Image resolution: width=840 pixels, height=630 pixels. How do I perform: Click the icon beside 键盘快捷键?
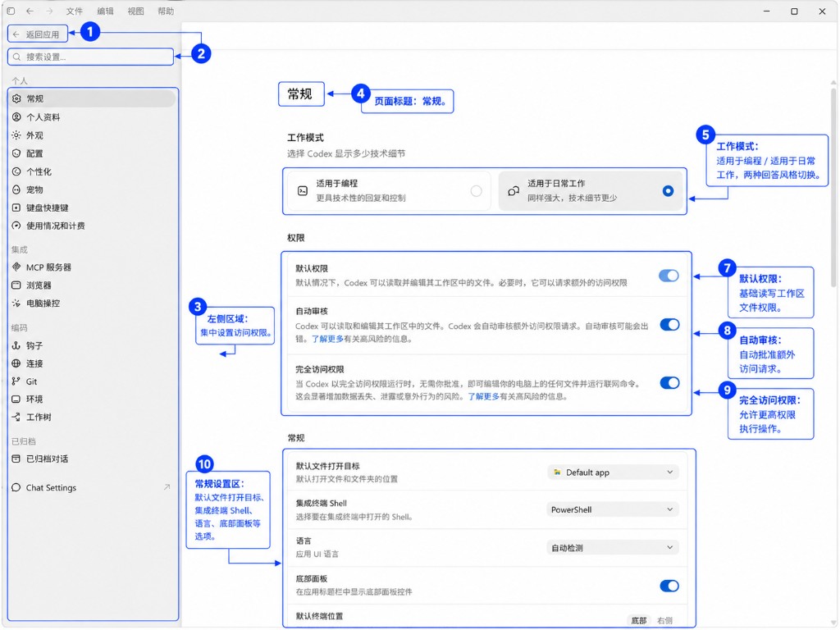tap(16, 208)
